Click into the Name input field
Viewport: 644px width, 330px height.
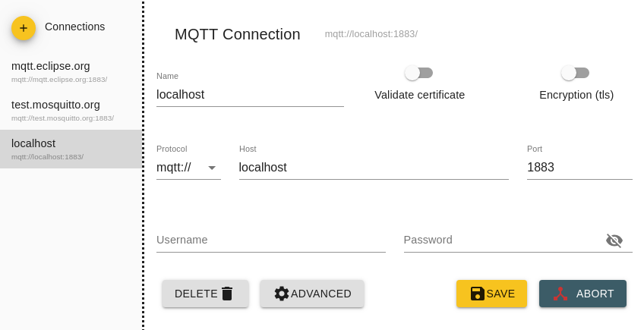[250, 95]
